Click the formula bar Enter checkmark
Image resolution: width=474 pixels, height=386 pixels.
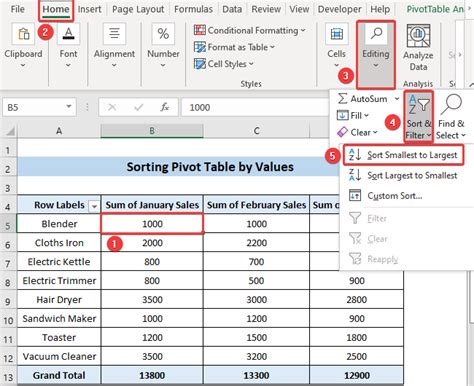tap(138, 107)
